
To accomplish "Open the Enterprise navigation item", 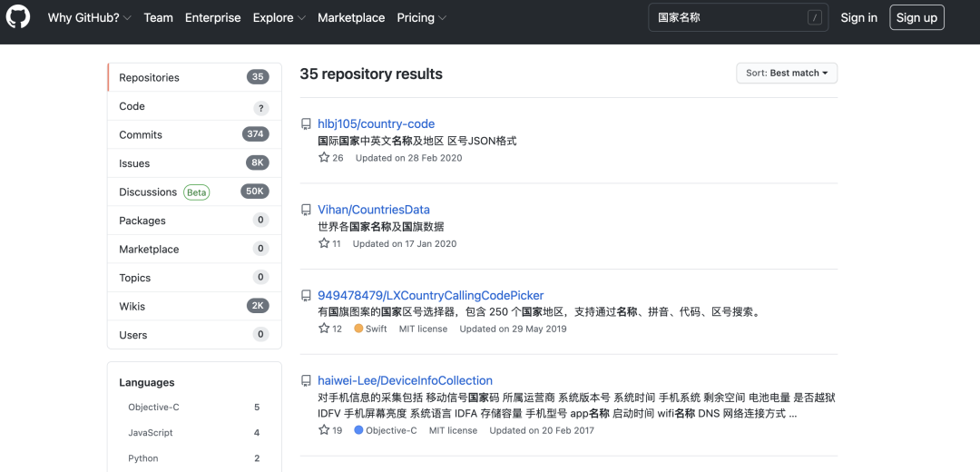I will click(212, 17).
